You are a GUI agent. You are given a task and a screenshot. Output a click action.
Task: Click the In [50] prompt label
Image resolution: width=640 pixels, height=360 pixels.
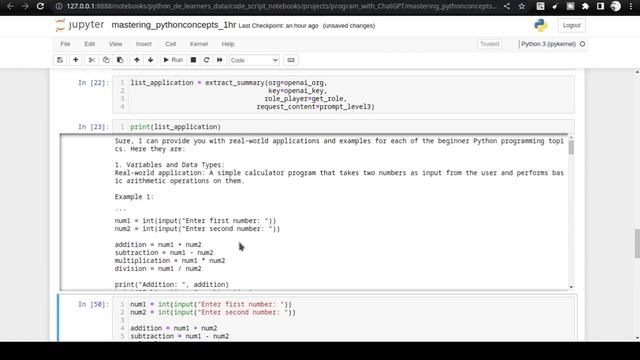click(93, 304)
